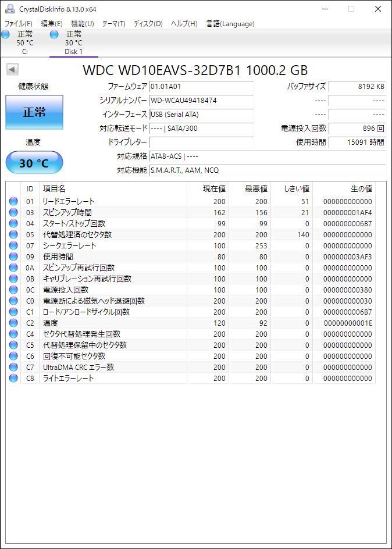Click the 対応機能 field S.M.A.R.T., AAM, NCQ

point(268,170)
